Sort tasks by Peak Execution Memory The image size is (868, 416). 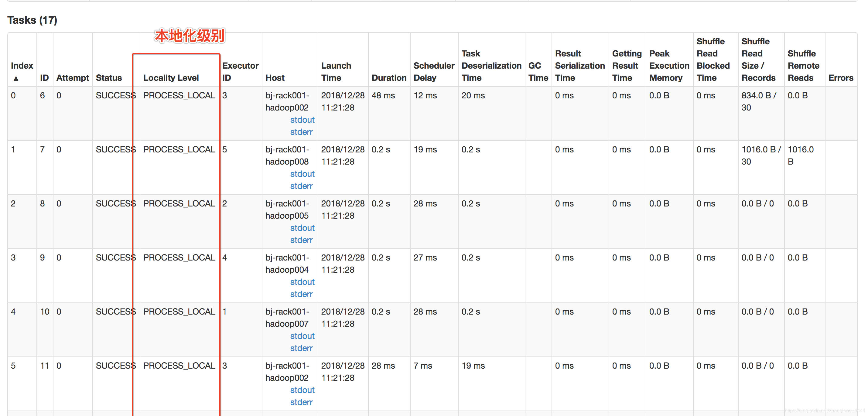[x=668, y=66]
